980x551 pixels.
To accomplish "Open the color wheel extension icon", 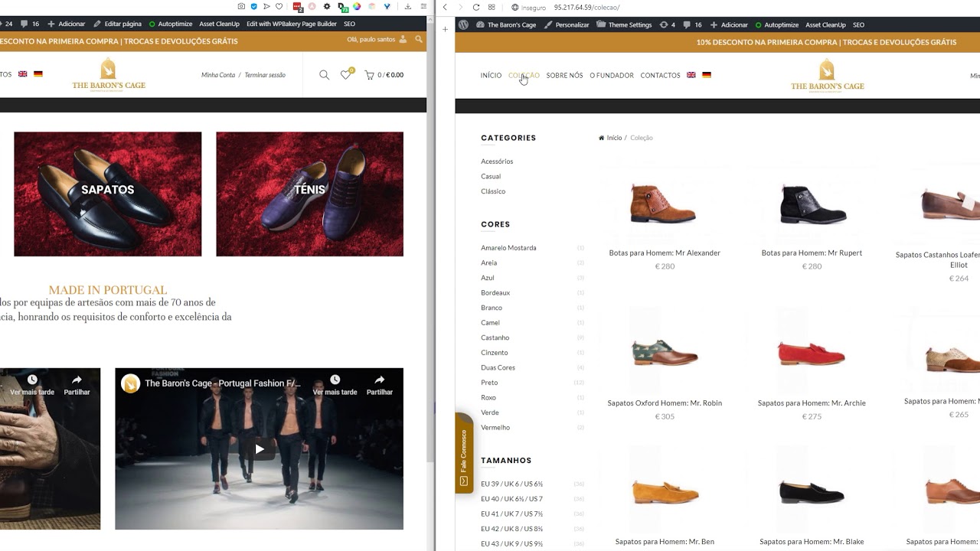I will click(x=357, y=6).
